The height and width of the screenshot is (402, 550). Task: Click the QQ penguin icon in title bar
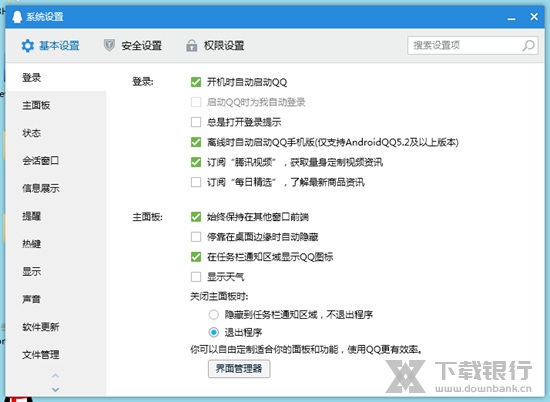(x=17, y=16)
